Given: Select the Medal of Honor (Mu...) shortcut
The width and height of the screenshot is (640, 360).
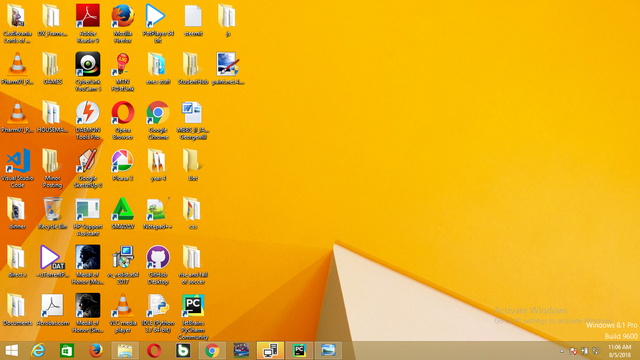Looking at the screenshot, I should [x=88, y=264].
